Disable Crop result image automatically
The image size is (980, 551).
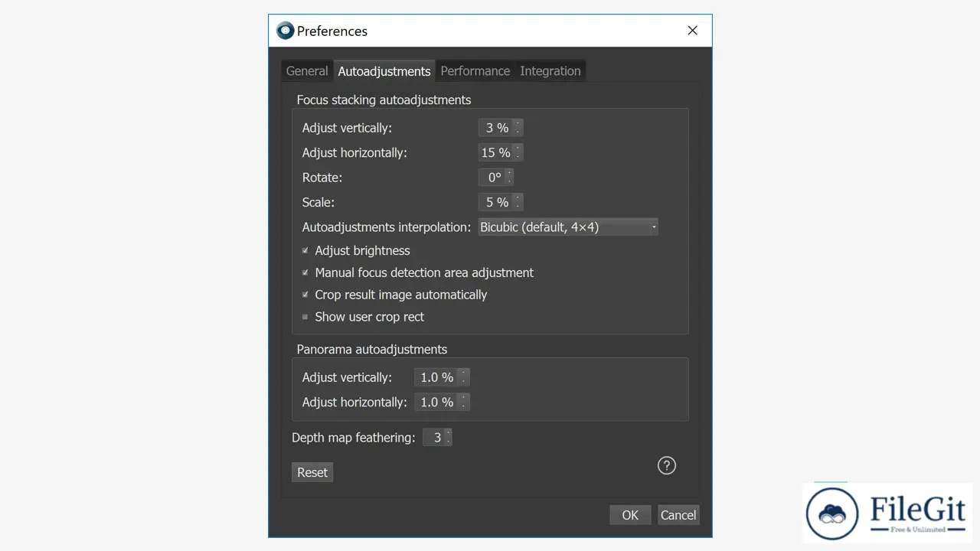[305, 295]
